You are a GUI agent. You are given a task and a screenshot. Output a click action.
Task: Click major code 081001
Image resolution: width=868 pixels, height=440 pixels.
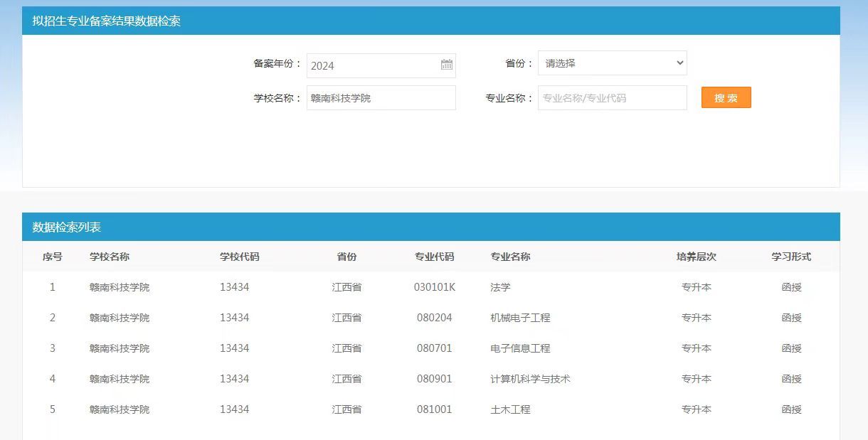(434, 409)
